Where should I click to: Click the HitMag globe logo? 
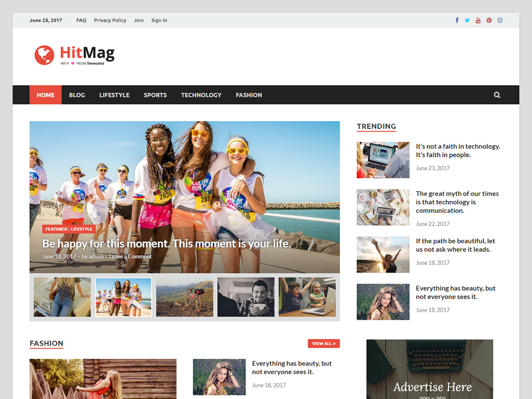coord(44,55)
